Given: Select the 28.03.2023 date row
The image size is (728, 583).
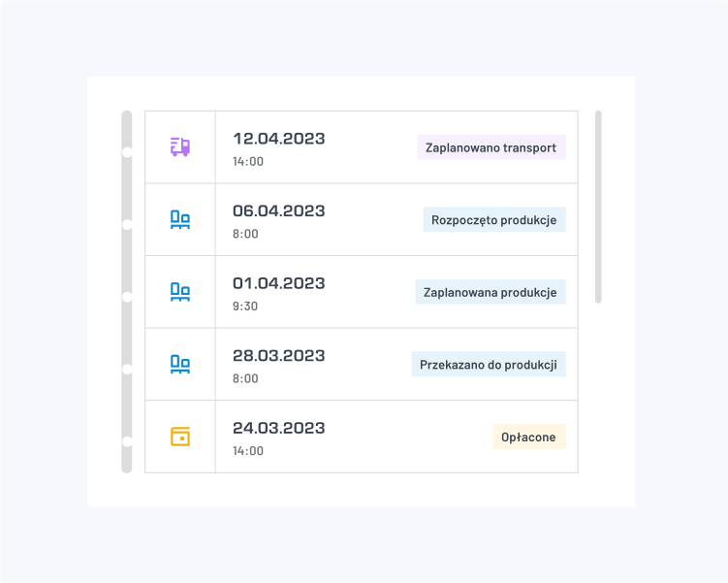Looking at the screenshot, I should [362, 364].
